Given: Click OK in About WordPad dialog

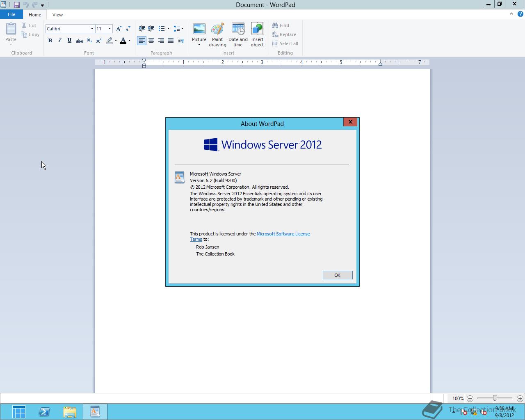Looking at the screenshot, I should coord(337,275).
